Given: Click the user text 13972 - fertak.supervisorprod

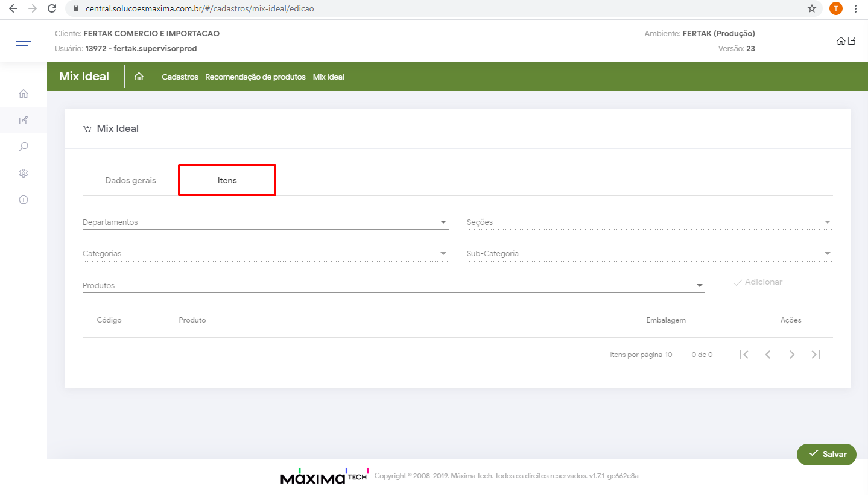Looking at the screenshot, I should click(x=141, y=49).
